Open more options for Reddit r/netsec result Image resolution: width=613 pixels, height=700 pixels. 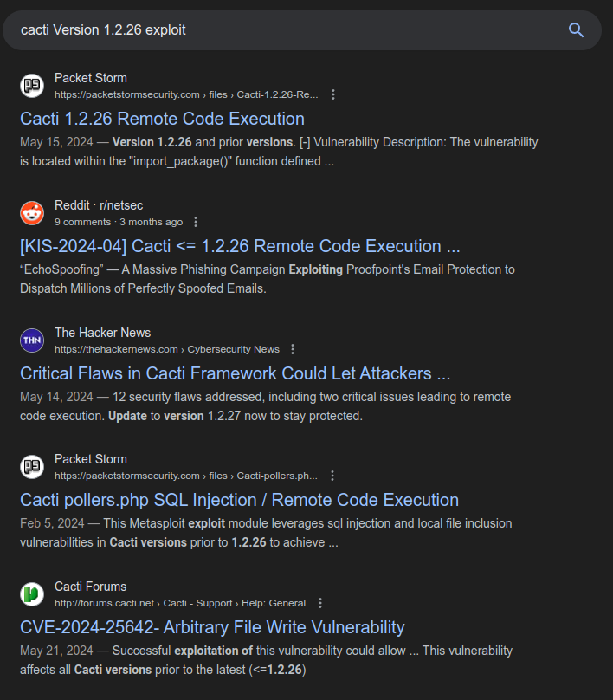(x=196, y=222)
